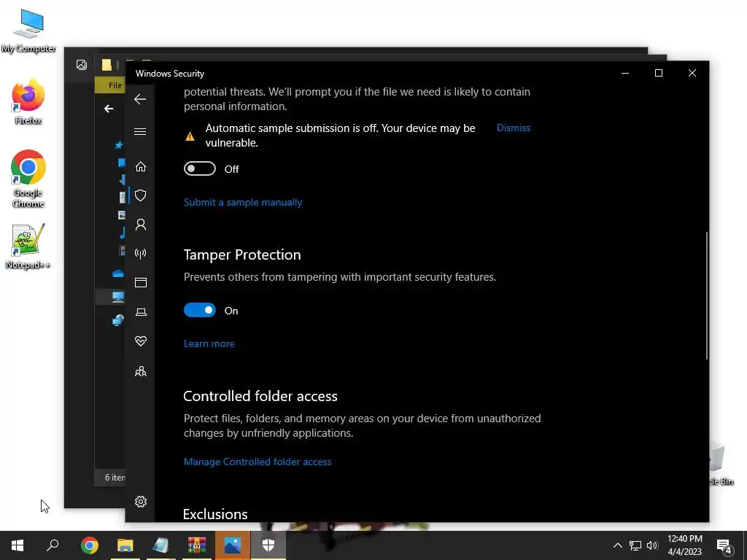This screenshot has width=747, height=560.
Task: Click the Windows Security title bar text
Action: coord(169,74)
